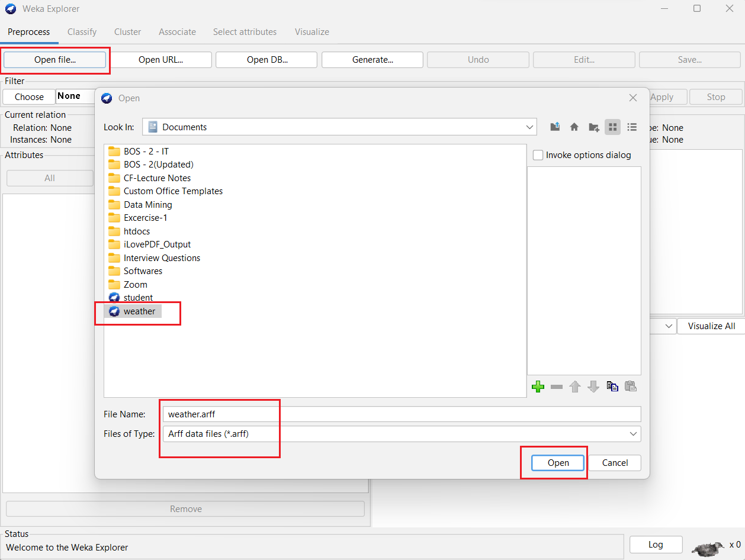
Task: Select the BOS - 2 - IT folder
Action: [139, 152]
